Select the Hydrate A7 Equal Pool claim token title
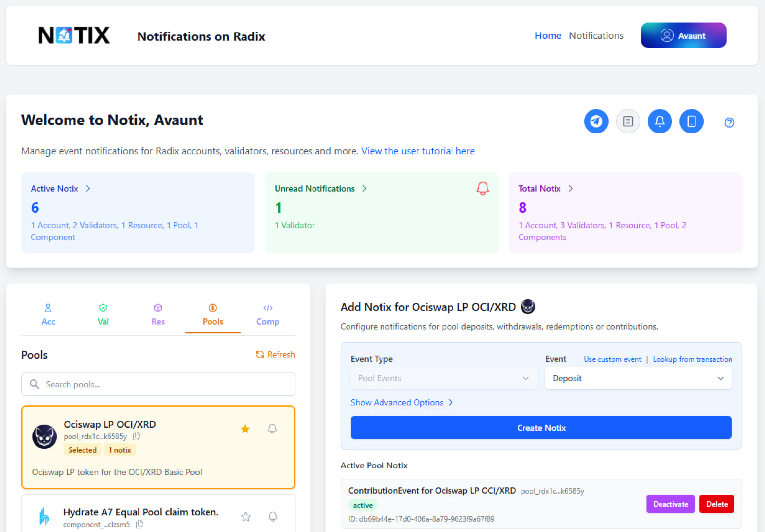This screenshot has width=765, height=532. (140, 512)
